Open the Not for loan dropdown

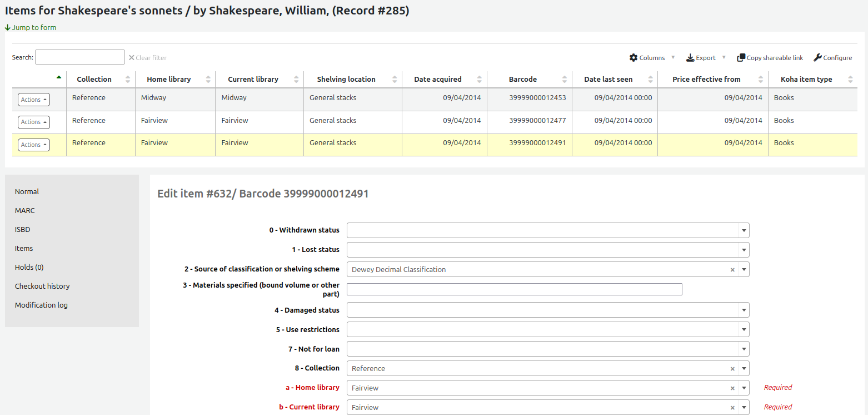click(744, 349)
